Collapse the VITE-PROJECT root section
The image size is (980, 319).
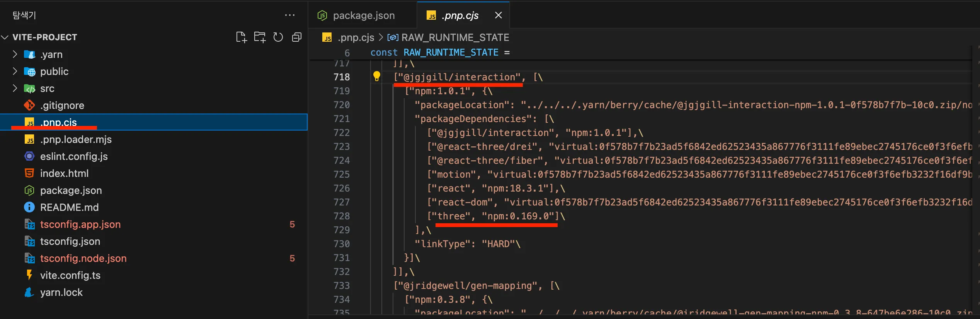click(44, 37)
